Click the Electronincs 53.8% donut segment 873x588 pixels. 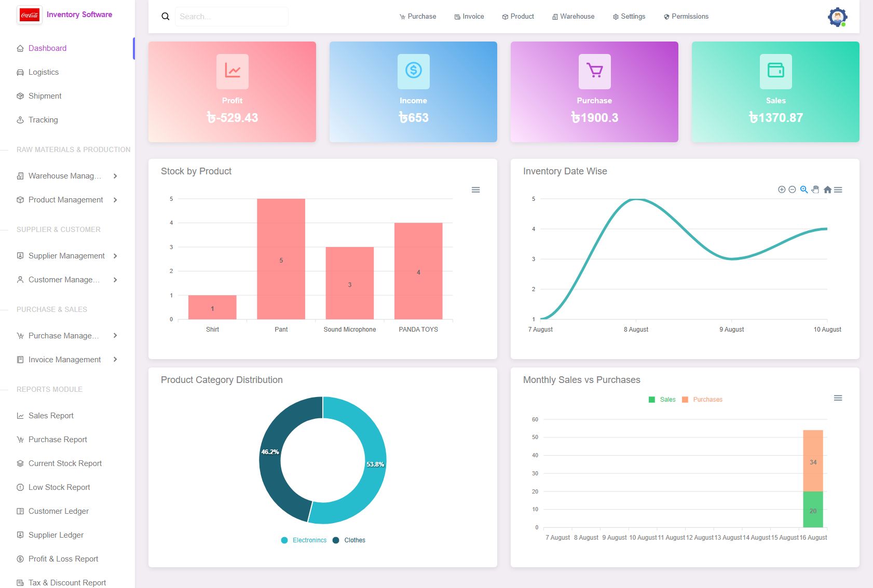click(375, 464)
